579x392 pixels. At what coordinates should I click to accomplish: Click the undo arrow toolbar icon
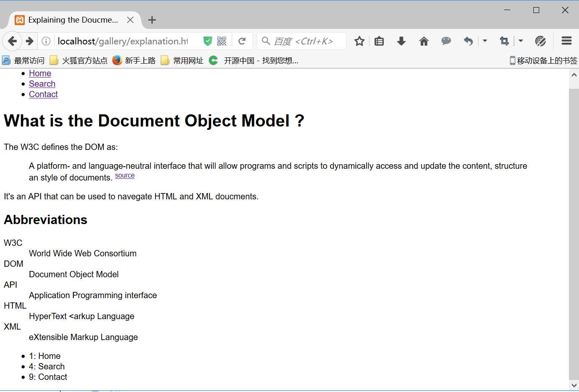[468, 41]
